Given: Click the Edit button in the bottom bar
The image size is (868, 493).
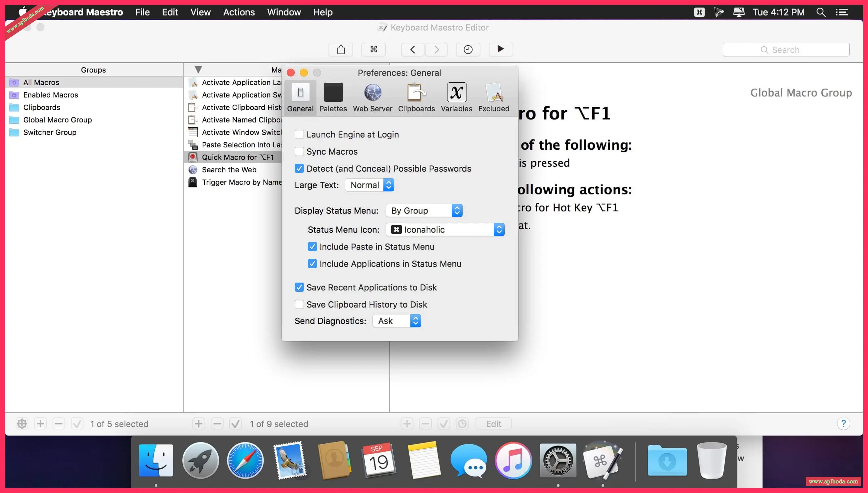Looking at the screenshot, I should point(493,424).
